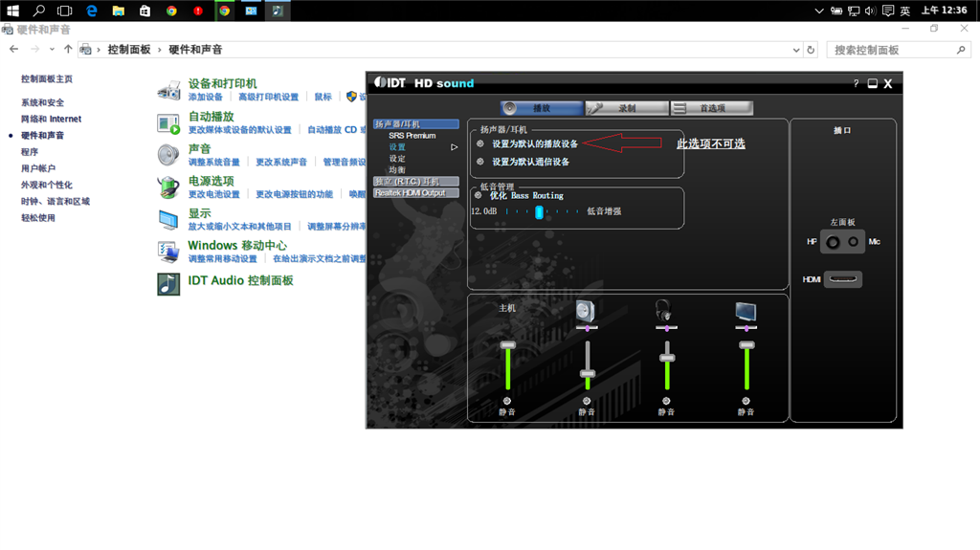Click 调整系统音量 link
Image resolution: width=980 pixels, height=550 pixels.
point(213,162)
